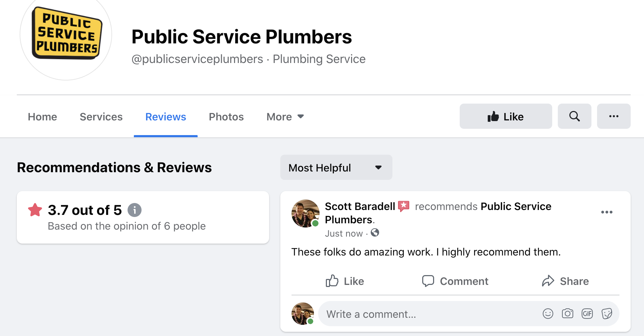Switch to the Home tab
Viewport: 644px width, 336px height.
[42, 117]
